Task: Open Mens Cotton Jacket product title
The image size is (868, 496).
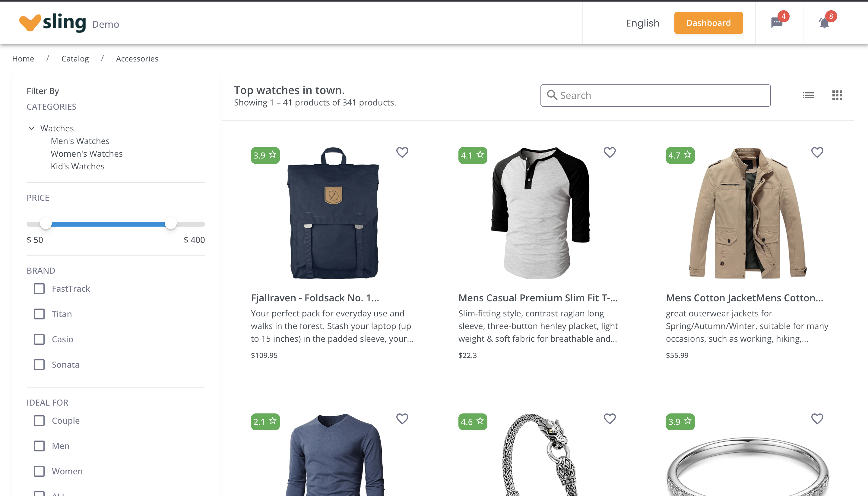Action: tap(745, 298)
